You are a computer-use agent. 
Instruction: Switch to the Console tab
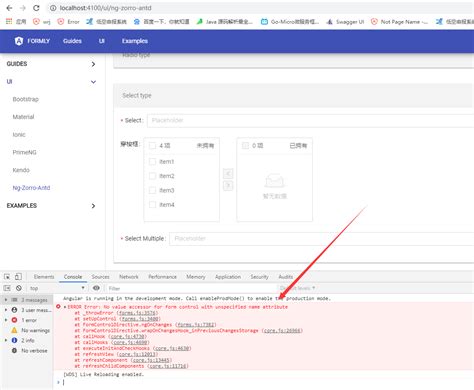point(73,277)
